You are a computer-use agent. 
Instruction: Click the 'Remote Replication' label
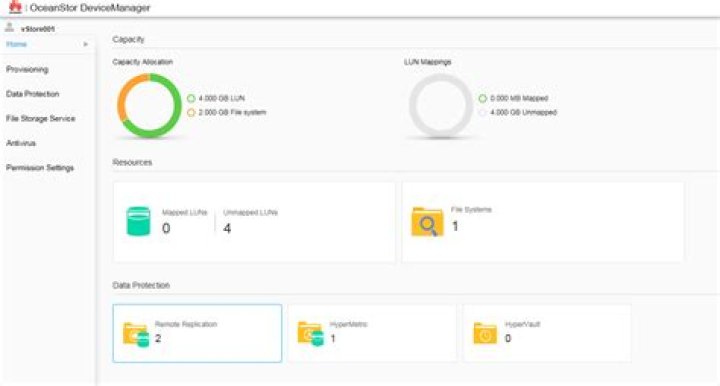186,324
